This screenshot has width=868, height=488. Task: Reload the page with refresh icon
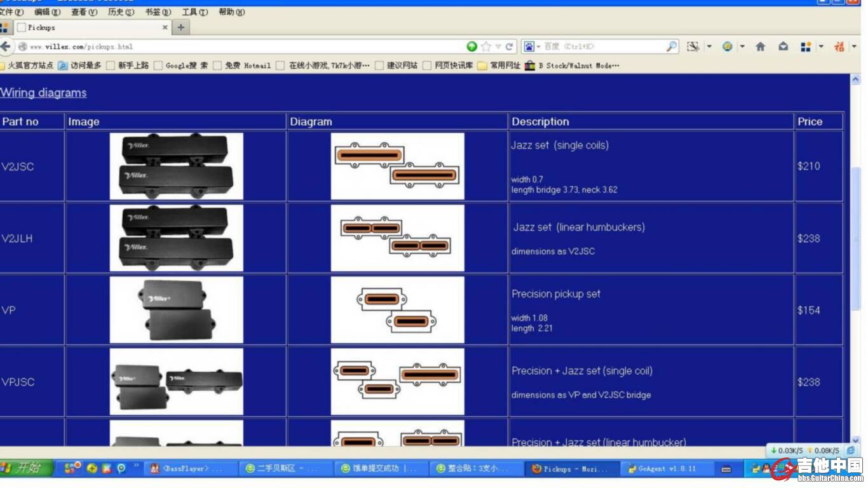509,46
